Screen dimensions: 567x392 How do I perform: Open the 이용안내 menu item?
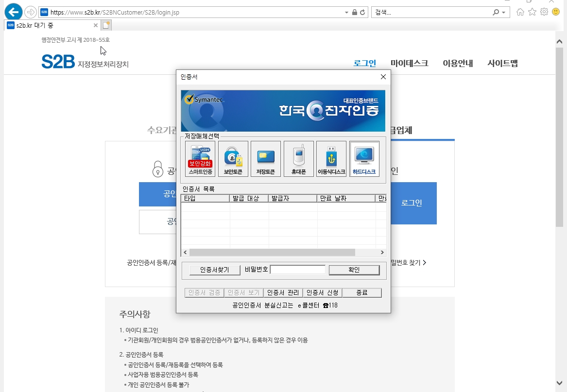point(458,63)
